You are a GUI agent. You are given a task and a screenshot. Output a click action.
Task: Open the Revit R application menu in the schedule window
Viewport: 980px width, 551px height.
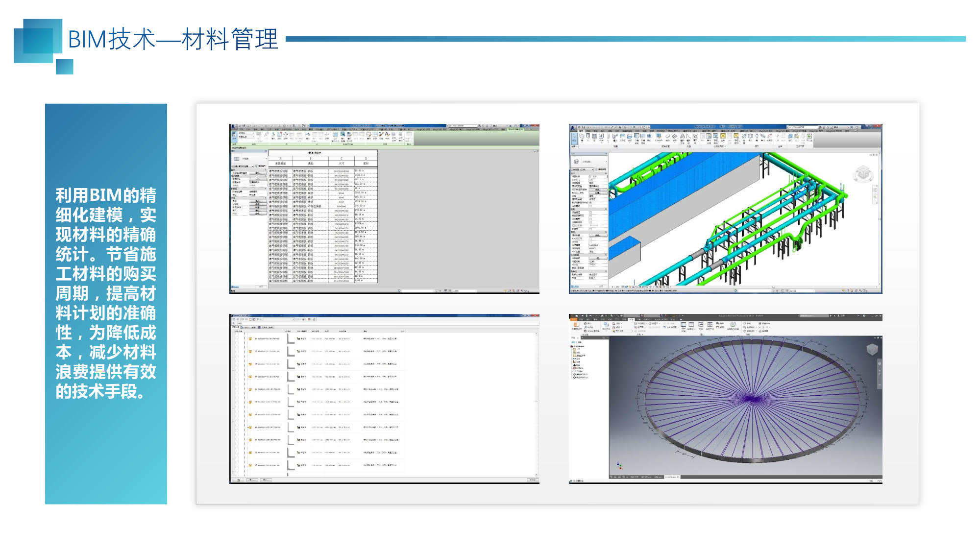234,127
